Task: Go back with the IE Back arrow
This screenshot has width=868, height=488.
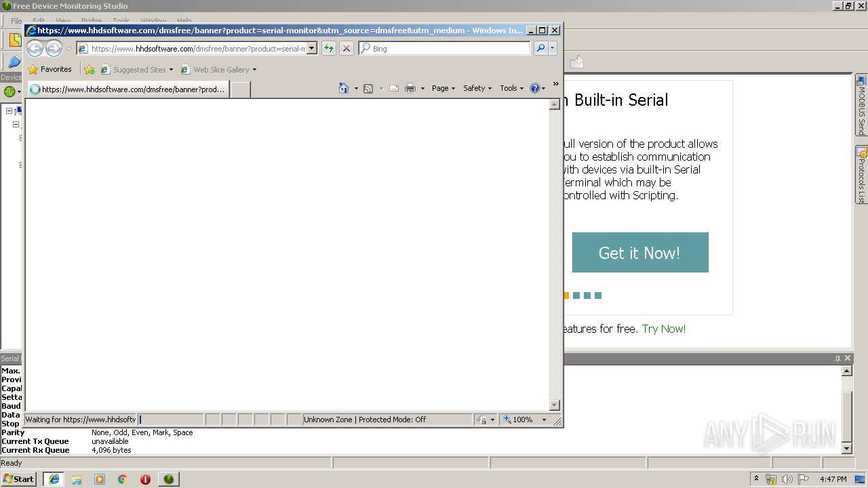Action: (x=35, y=49)
